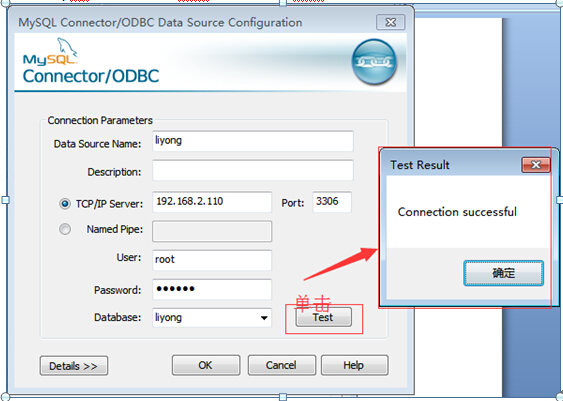
Task: Click into the Description field
Action: coord(253,170)
